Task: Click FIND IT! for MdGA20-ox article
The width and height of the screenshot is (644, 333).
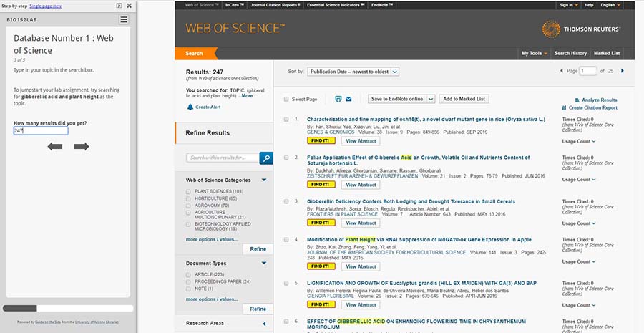Action: [321, 266]
